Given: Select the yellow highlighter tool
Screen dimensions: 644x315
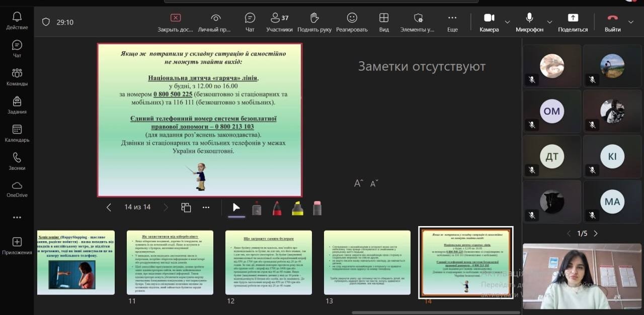Looking at the screenshot, I should [297, 208].
